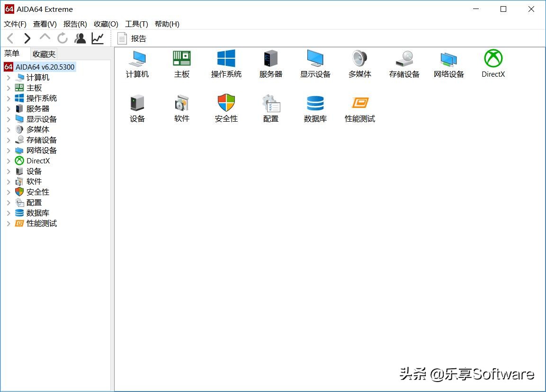
Task: Expand the 计算机 tree node
Action: click(9, 77)
